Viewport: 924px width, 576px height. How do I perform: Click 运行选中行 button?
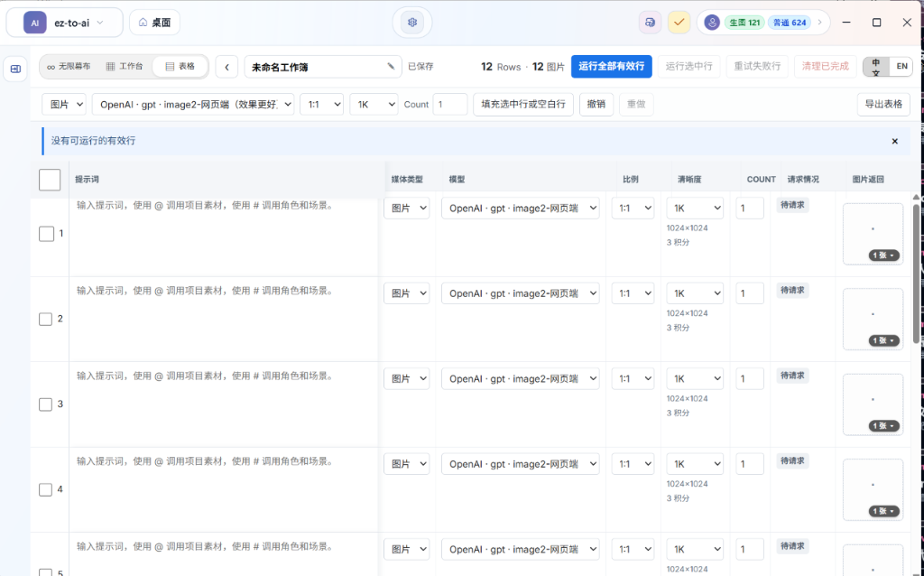688,67
